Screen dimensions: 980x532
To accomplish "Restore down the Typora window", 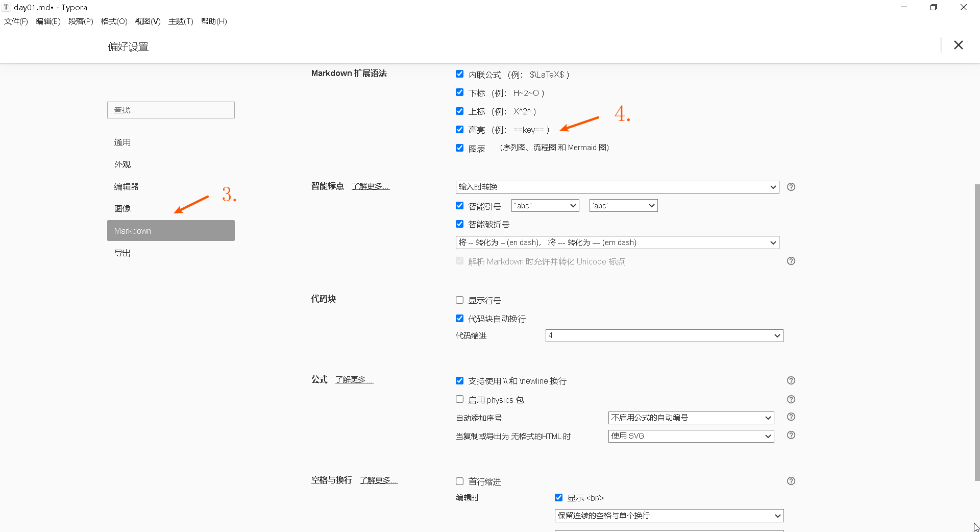I will 934,7.
